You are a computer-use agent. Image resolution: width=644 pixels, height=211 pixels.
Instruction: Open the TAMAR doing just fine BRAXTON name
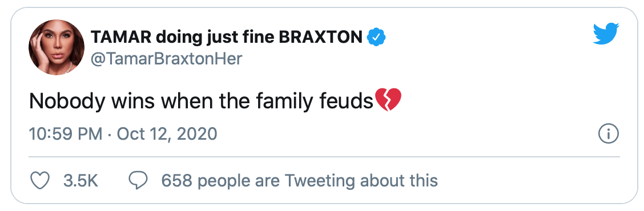[x=226, y=38]
